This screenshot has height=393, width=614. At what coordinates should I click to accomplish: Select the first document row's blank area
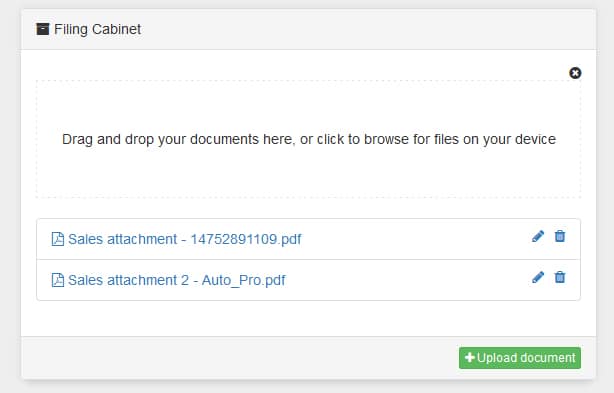tap(415, 239)
